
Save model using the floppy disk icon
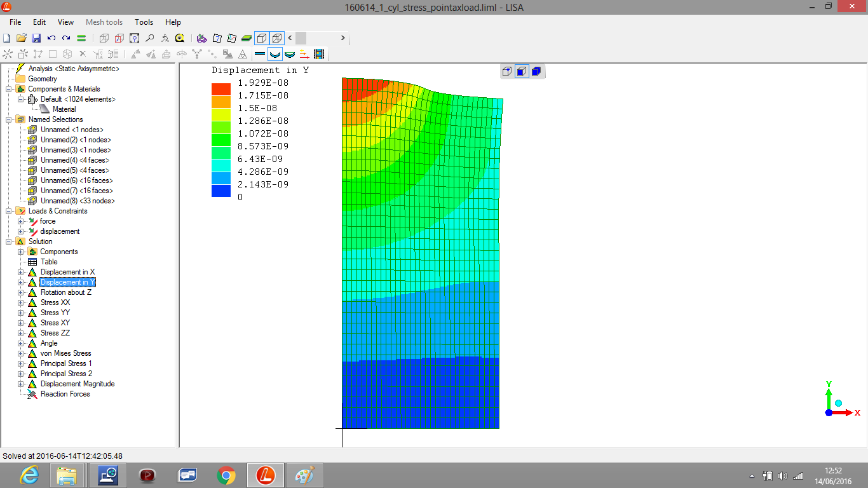tap(36, 38)
